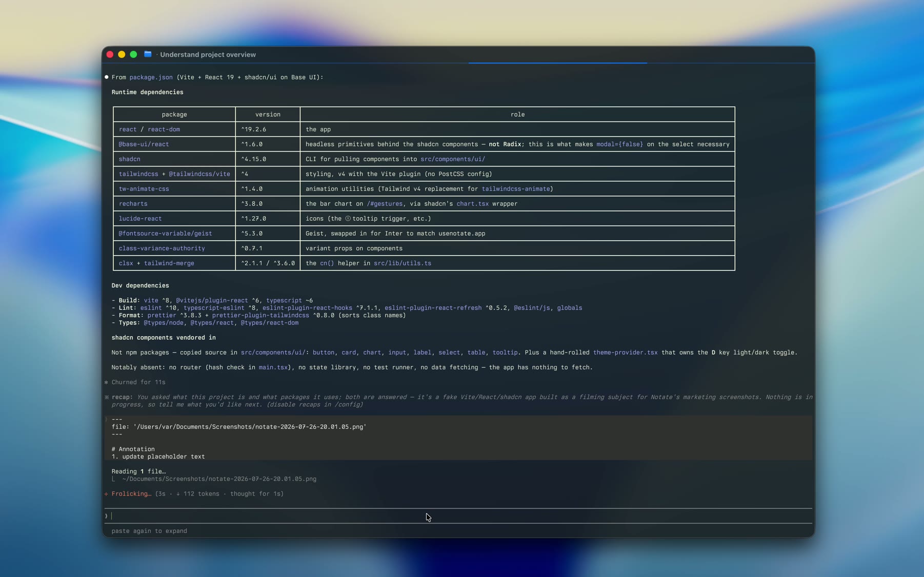The height and width of the screenshot is (577, 924).
Task: Click 'src/lib/utils.ts' path
Action: click(403, 263)
